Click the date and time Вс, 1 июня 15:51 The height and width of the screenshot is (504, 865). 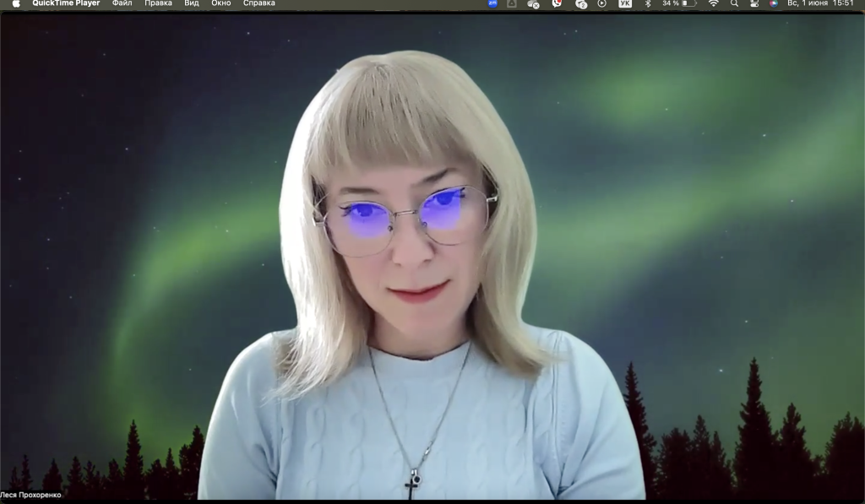(x=820, y=3)
